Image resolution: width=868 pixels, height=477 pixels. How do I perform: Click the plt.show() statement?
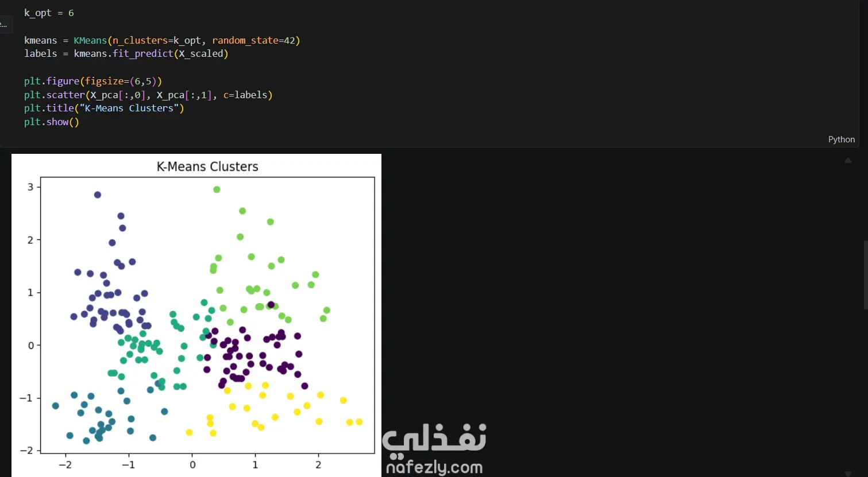tap(51, 122)
